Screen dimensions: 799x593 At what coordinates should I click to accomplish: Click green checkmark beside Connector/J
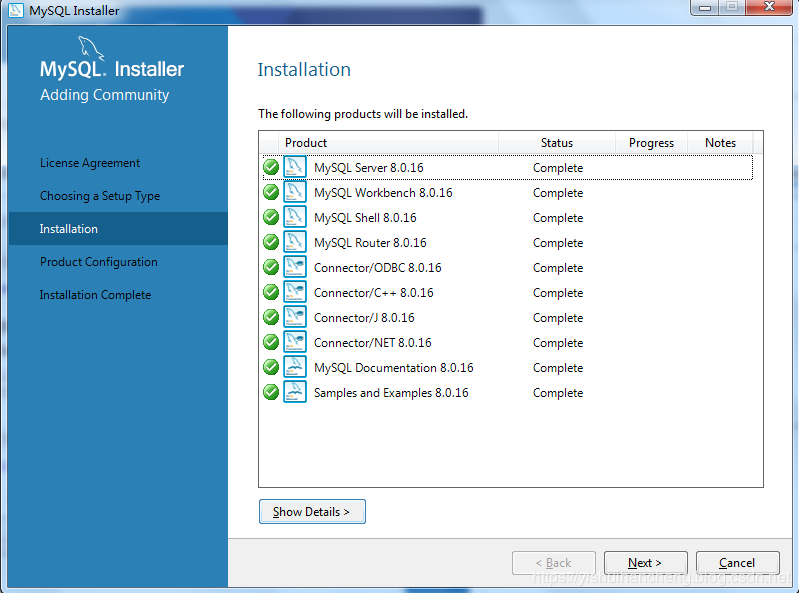point(271,317)
